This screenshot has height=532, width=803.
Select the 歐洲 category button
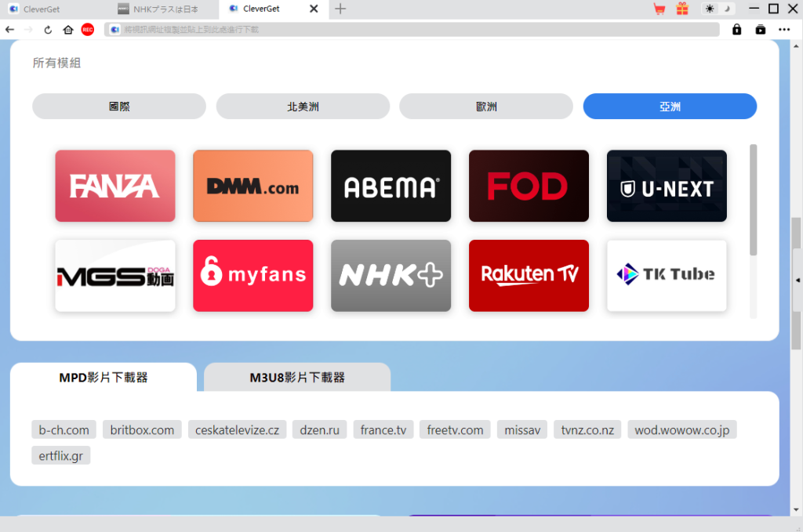[486, 106]
